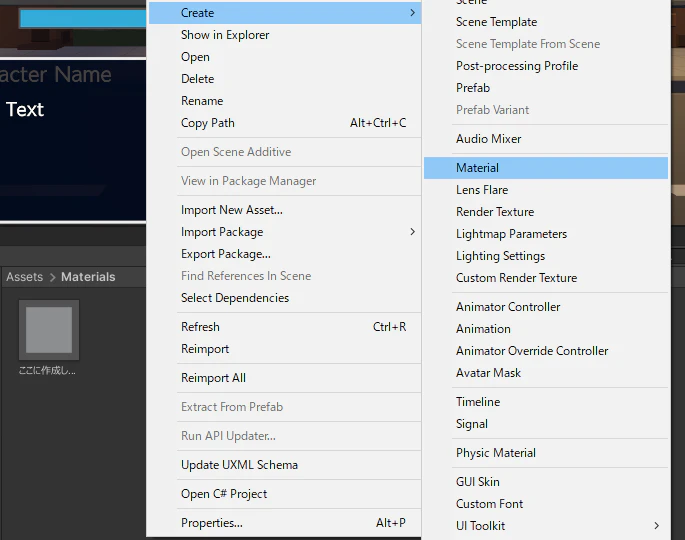Choose Timeline asset

(x=546, y=402)
